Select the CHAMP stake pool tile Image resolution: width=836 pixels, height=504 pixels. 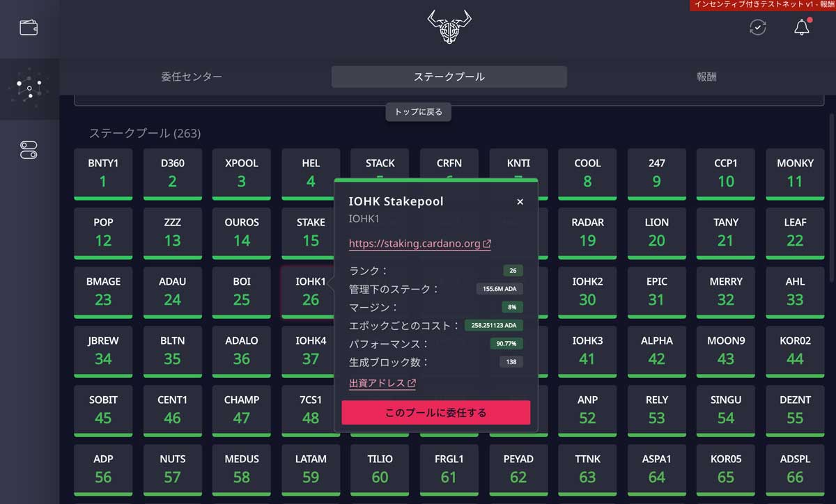click(x=242, y=411)
